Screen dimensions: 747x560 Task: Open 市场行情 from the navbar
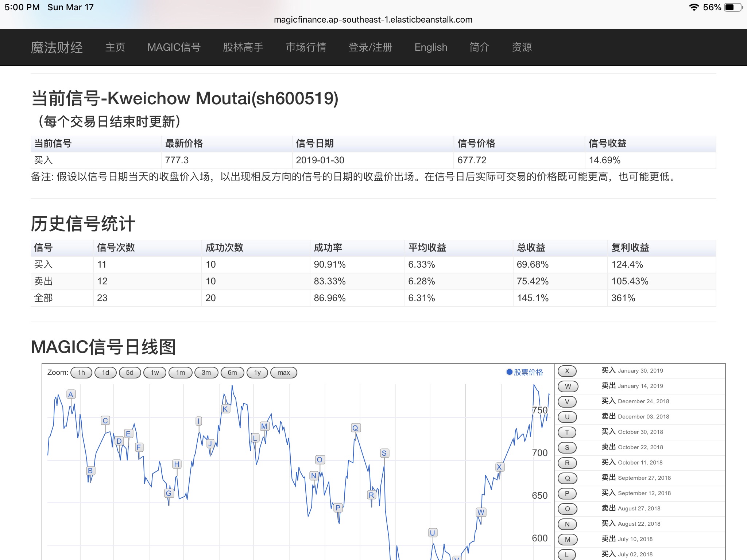click(x=306, y=47)
